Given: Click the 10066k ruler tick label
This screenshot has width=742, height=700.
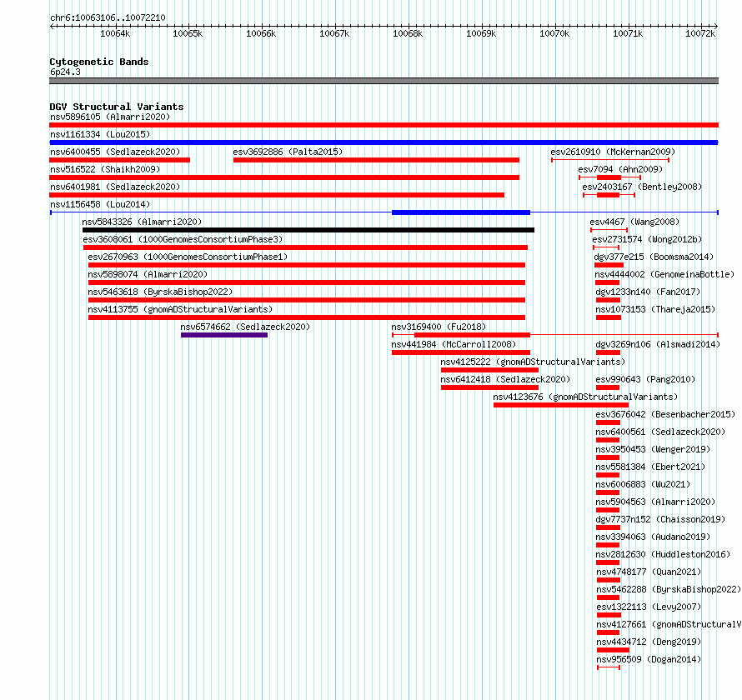Looking at the screenshot, I should click(261, 33).
